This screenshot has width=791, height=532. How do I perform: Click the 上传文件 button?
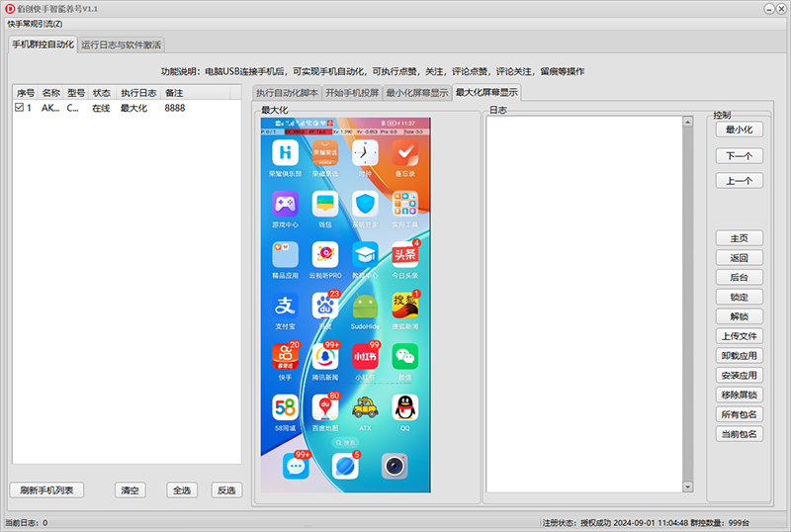(739, 336)
